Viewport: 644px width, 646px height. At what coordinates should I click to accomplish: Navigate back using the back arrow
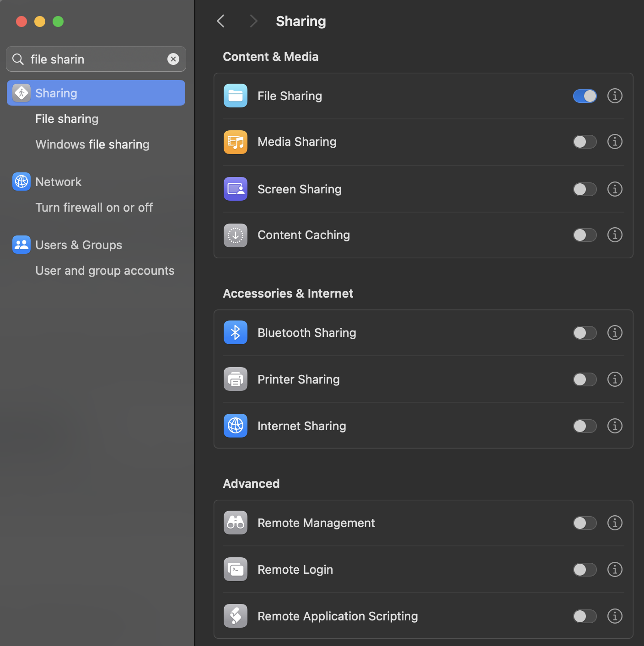point(220,21)
